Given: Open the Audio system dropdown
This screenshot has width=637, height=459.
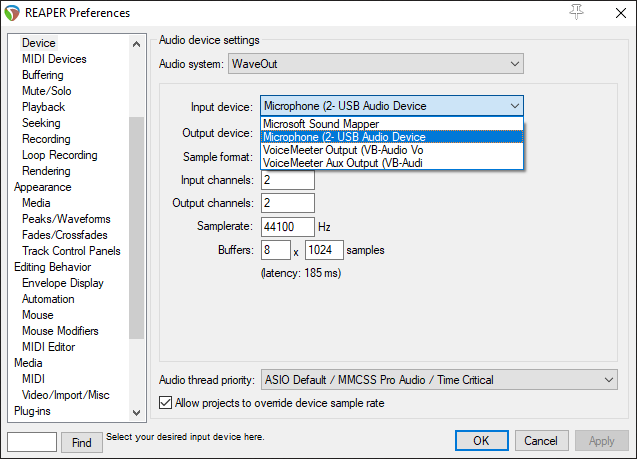Looking at the screenshot, I should point(376,64).
